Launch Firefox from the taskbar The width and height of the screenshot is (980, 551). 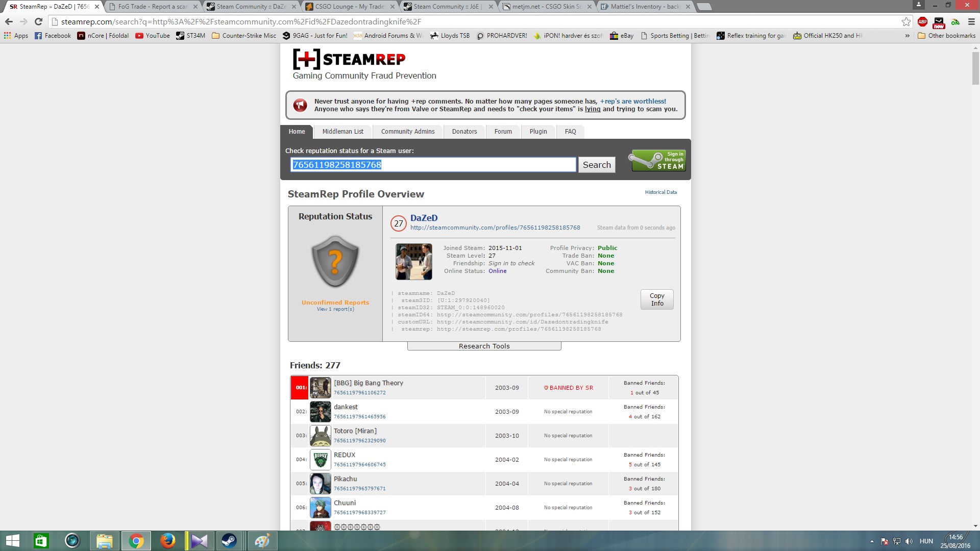click(x=167, y=541)
